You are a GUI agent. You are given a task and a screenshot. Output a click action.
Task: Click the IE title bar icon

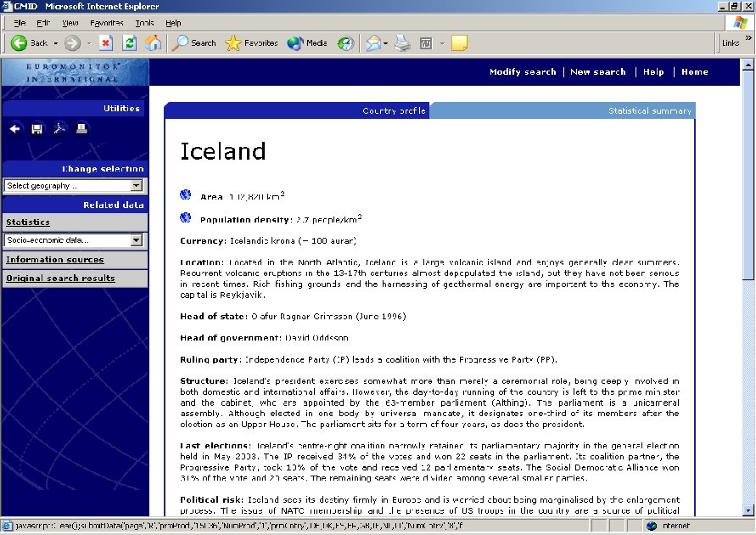click(x=7, y=6)
